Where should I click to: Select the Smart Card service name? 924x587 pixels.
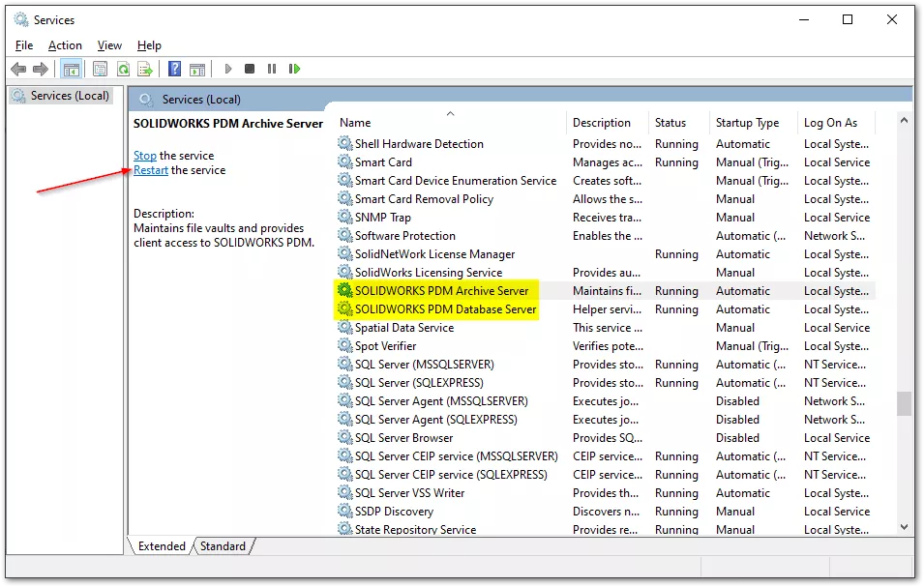coord(383,161)
